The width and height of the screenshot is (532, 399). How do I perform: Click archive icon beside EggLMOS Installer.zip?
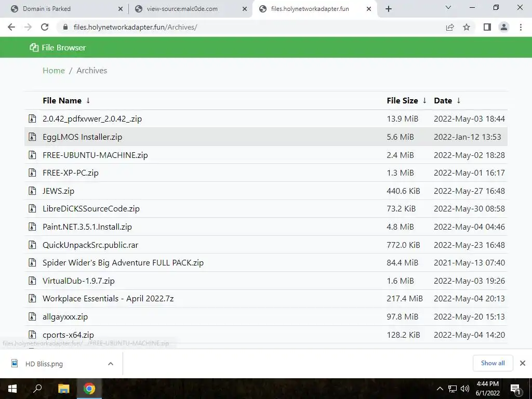pyautogui.click(x=32, y=137)
